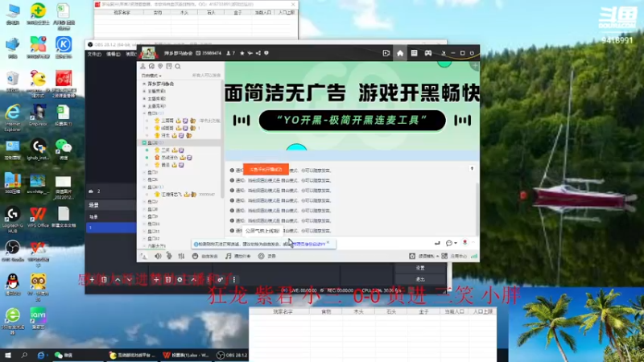Click the music note accompaniment button
644x362 pixels.
coord(237,256)
